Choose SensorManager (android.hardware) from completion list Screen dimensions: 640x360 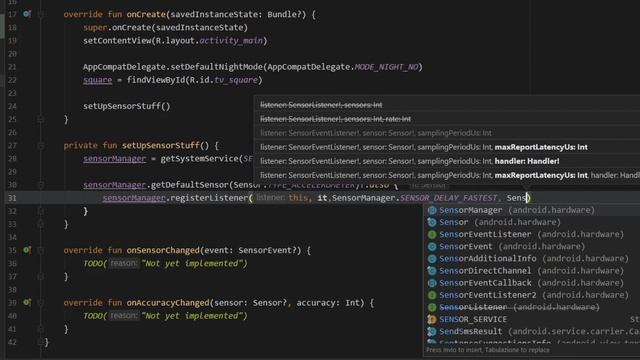pyautogui.click(x=531, y=210)
